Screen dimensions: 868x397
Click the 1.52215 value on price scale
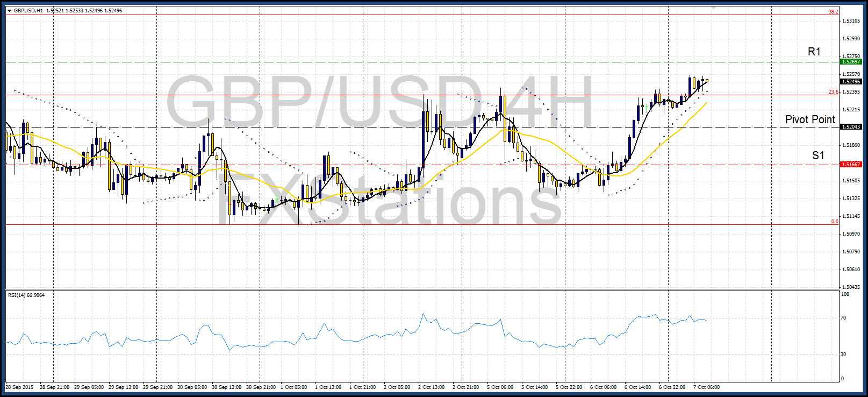coord(851,110)
